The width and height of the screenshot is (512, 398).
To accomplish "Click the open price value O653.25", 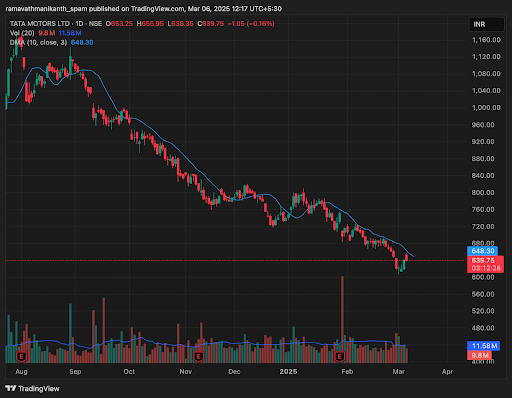I will [x=119, y=24].
